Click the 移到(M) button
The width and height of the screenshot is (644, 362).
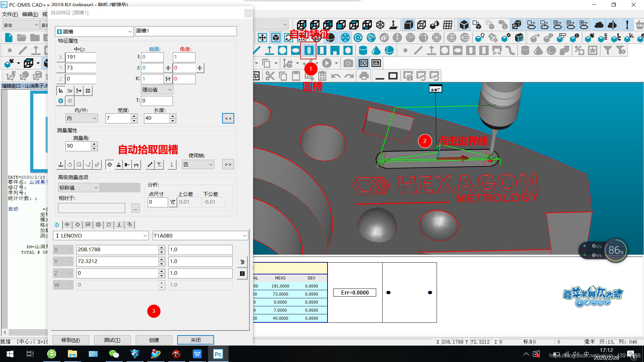click(x=71, y=340)
